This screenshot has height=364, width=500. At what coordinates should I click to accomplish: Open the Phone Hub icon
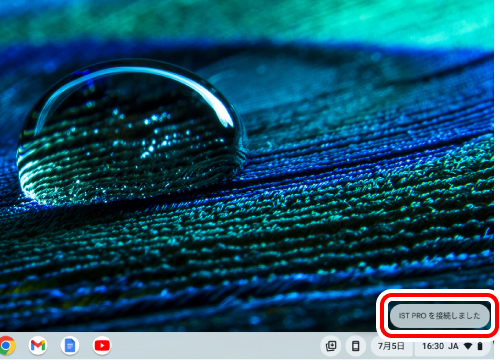(356, 346)
